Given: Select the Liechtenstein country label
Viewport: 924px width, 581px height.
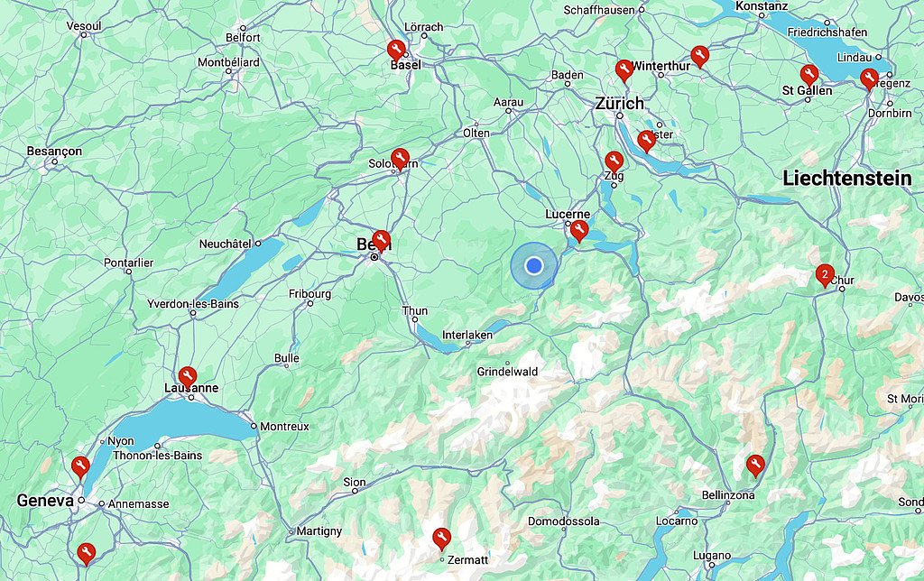Looking at the screenshot, I should pos(846,178).
